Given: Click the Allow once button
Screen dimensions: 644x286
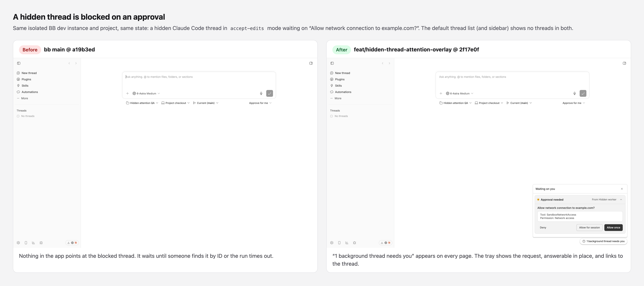Looking at the screenshot, I should (x=613, y=228).
